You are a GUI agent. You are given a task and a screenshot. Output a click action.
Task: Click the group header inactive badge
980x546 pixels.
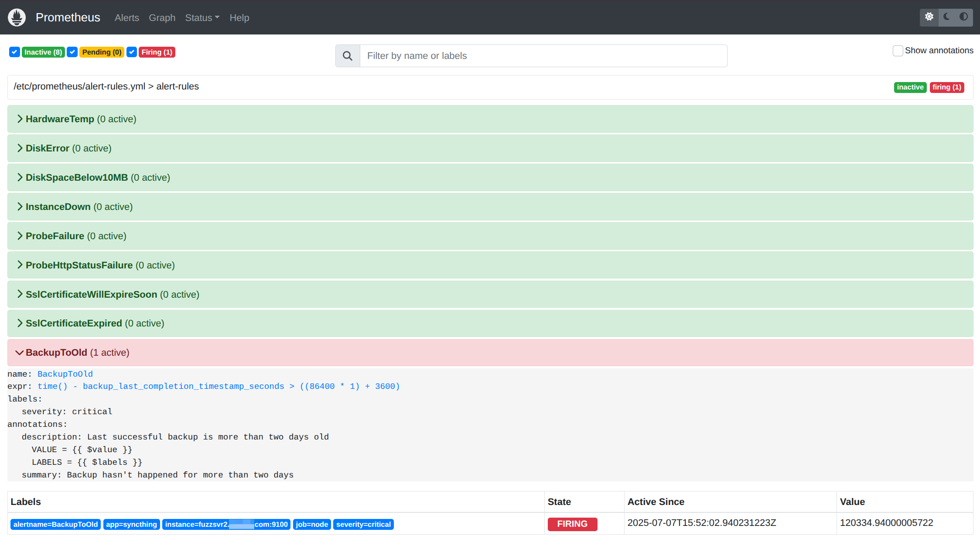click(910, 87)
